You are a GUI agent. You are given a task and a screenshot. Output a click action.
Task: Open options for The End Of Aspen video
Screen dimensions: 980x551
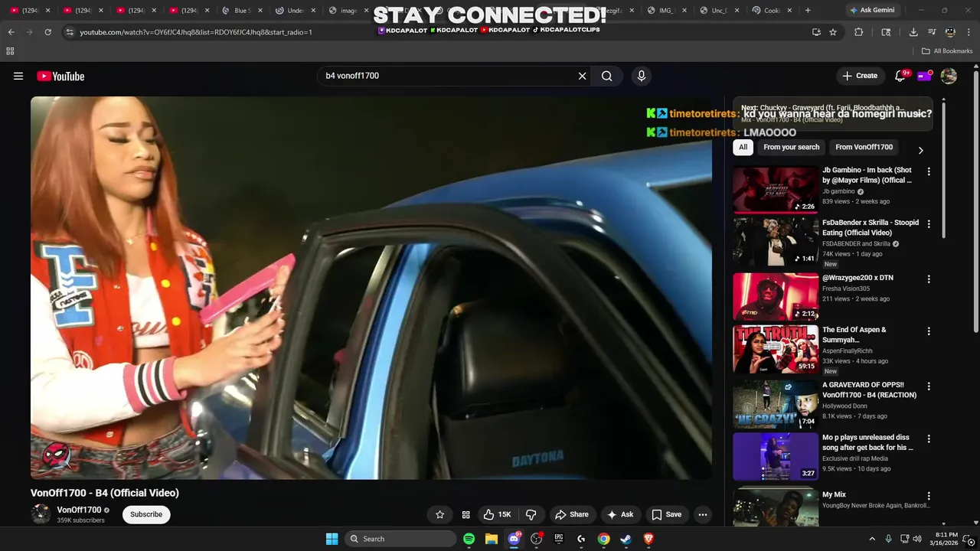click(929, 331)
